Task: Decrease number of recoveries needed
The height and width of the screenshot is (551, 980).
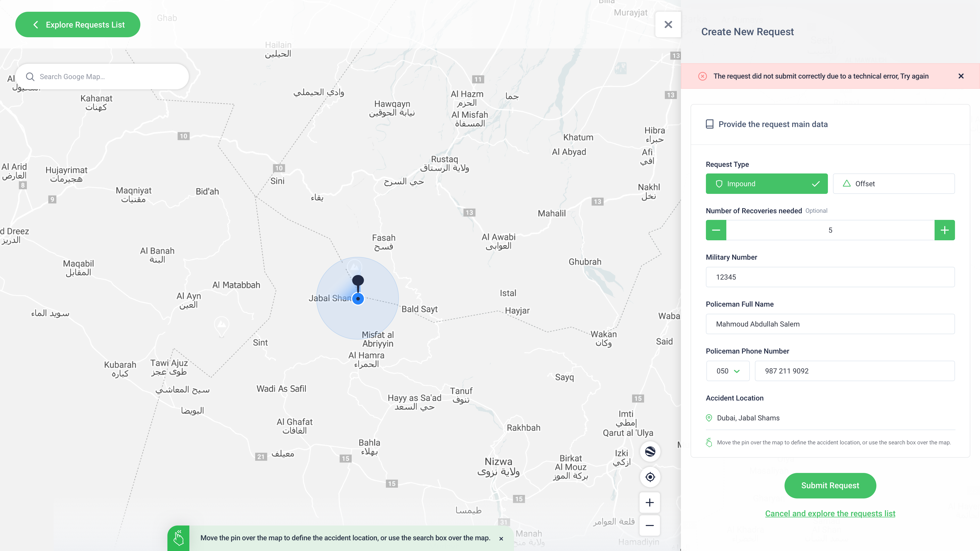Action: click(716, 230)
